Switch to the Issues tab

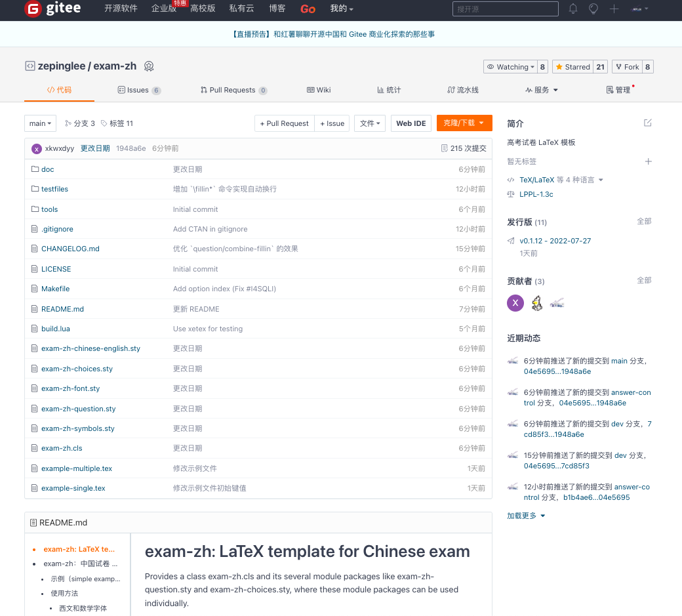pyautogui.click(x=138, y=90)
